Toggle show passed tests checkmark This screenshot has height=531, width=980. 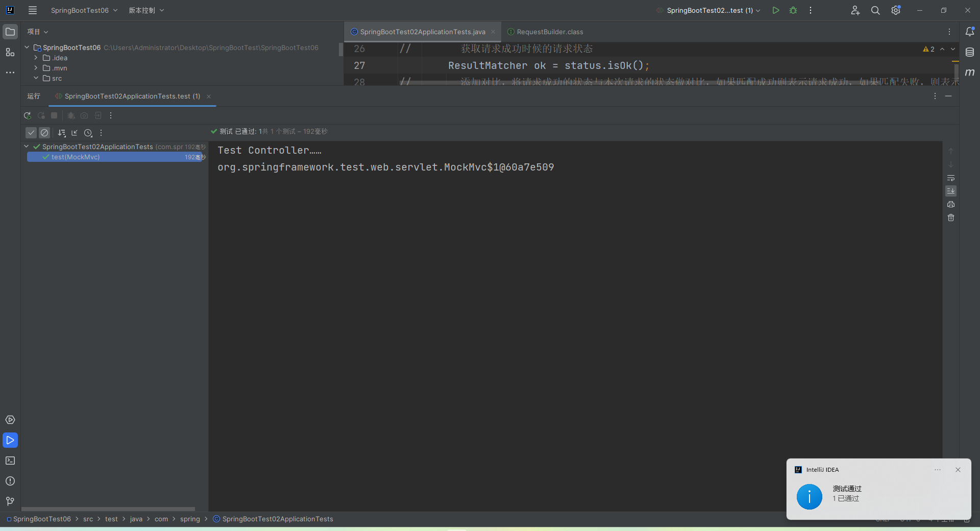(31, 133)
